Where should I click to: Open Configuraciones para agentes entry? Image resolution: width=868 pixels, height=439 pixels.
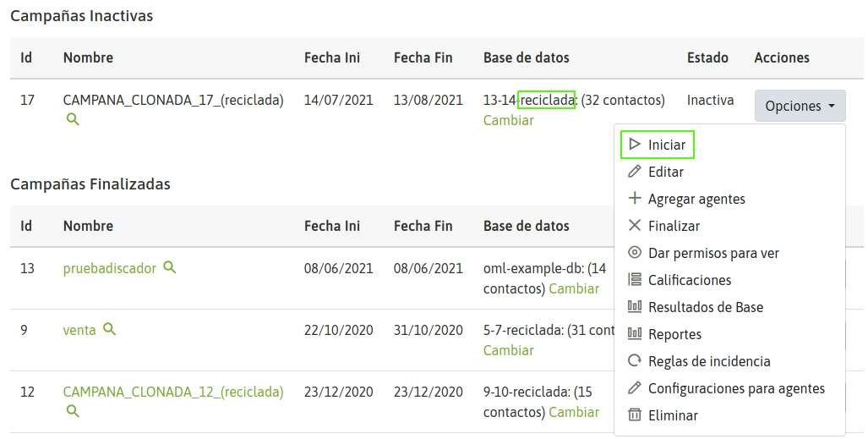[736, 388]
